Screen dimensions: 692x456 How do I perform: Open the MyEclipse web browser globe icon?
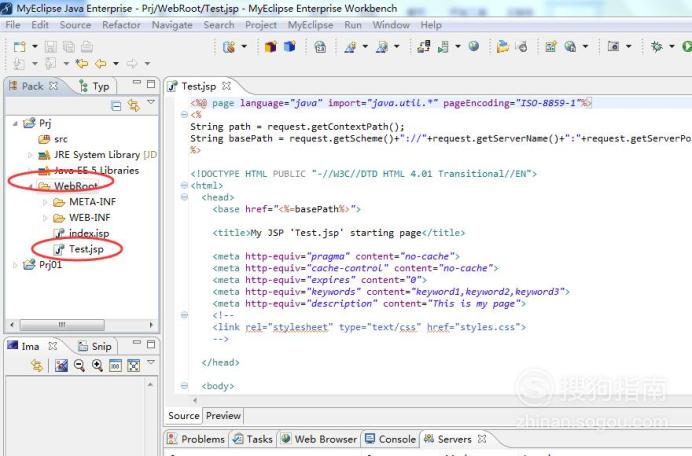[x=474, y=46]
